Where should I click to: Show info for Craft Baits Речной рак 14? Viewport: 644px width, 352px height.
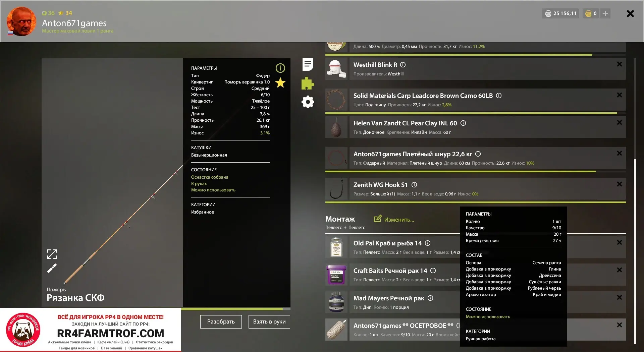[433, 271]
